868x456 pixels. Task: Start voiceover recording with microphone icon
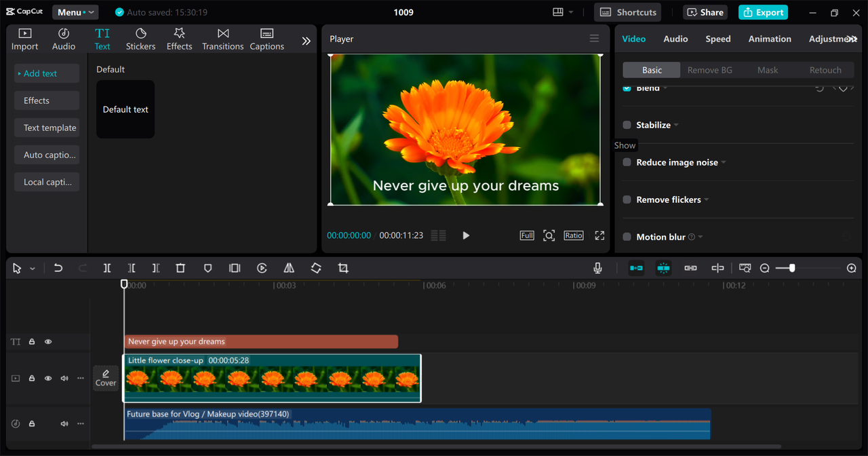coord(597,268)
